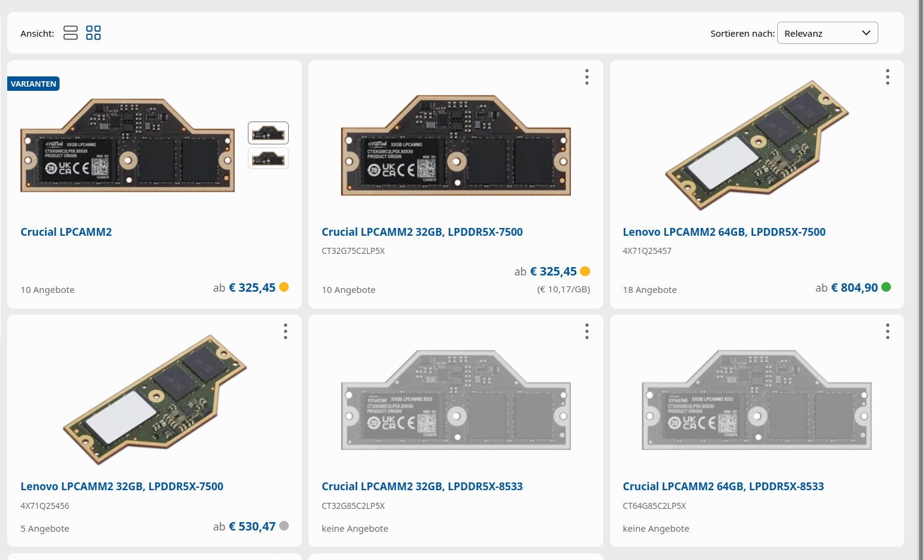Click the yellow availability dot on Crucial 32GB LPDDR5X-7500
Viewport: 924px width, 560px height.
coord(585,271)
